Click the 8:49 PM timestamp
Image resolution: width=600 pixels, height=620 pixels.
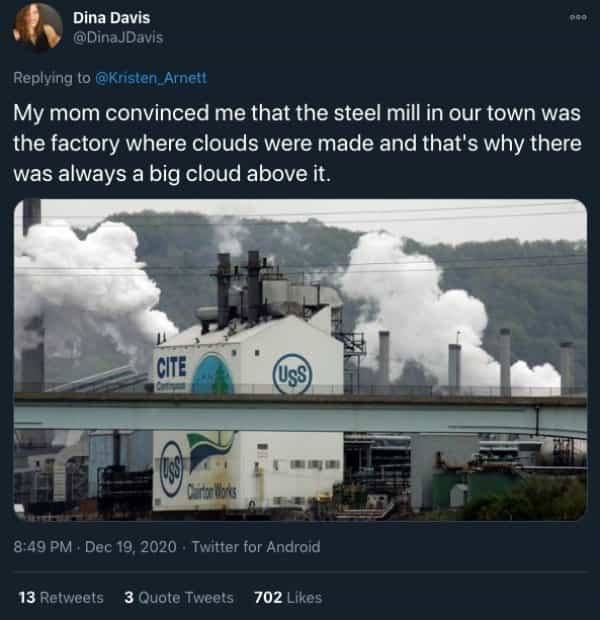coord(44,546)
